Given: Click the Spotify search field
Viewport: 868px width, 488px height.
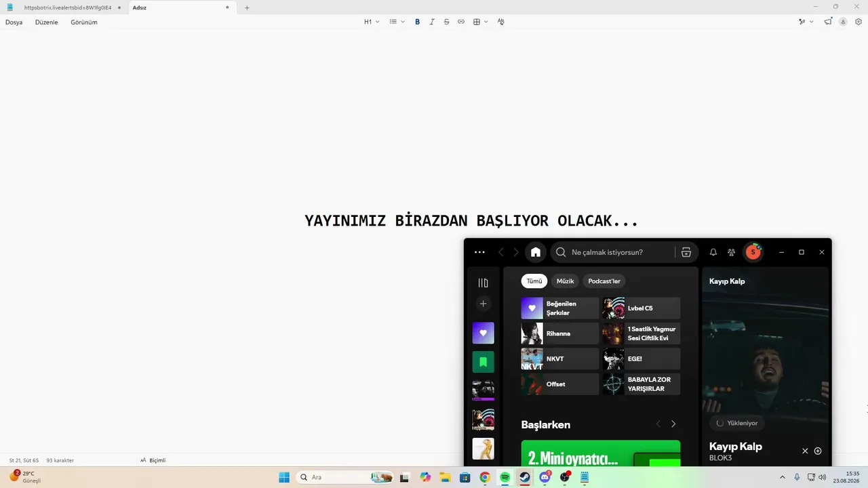Looking at the screenshot, I should [x=614, y=252].
